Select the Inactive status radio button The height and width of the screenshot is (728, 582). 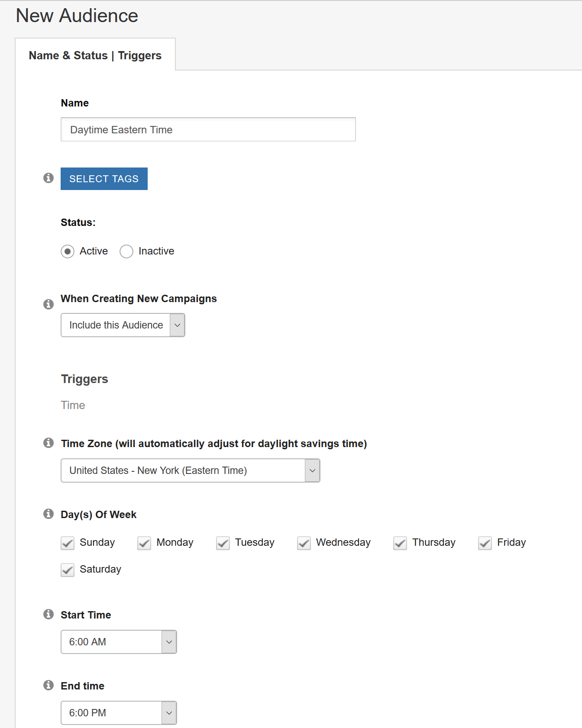point(126,251)
